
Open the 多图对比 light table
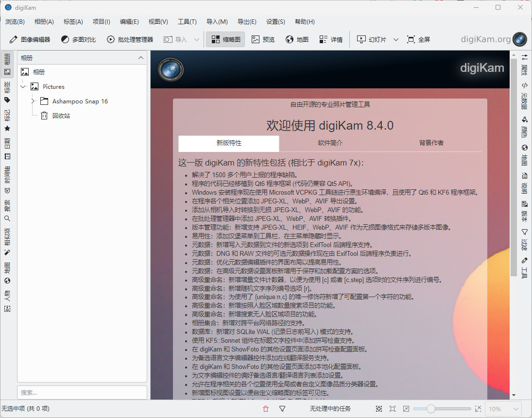tap(78, 40)
